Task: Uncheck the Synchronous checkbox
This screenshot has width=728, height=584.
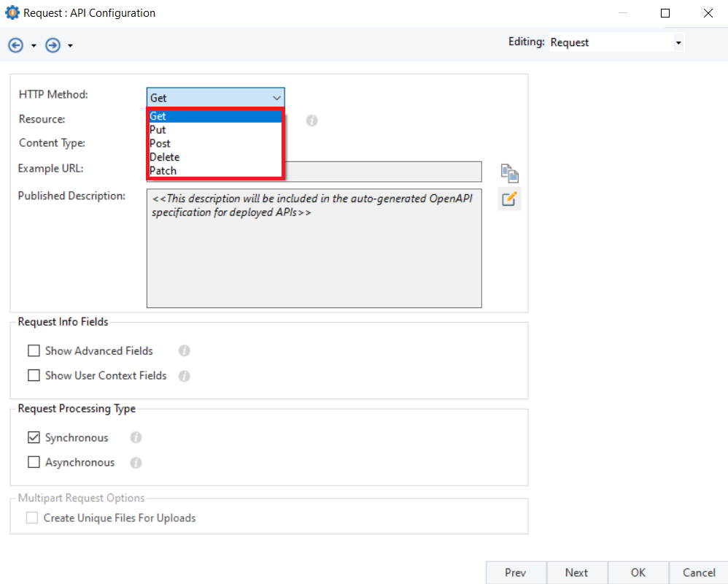Action: pyautogui.click(x=34, y=438)
